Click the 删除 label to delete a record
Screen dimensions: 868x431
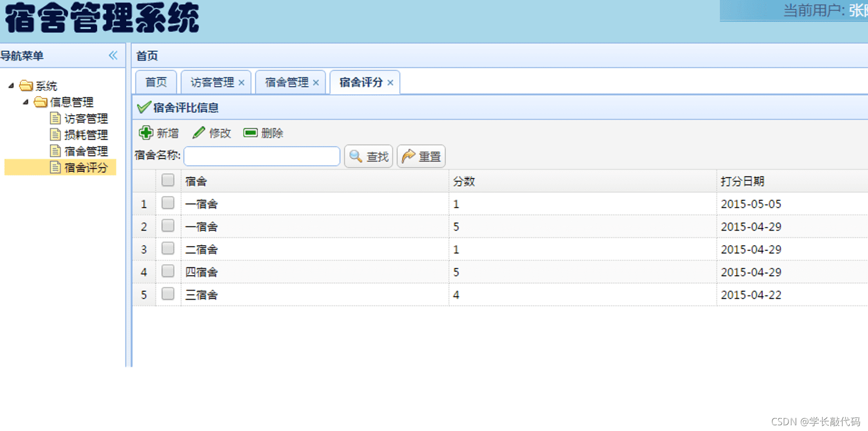click(272, 133)
